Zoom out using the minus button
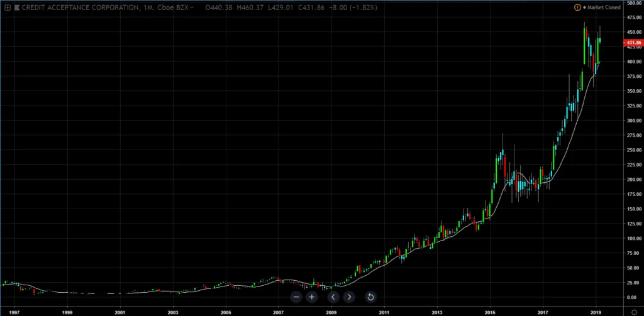This screenshot has width=644, height=316. 297,297
